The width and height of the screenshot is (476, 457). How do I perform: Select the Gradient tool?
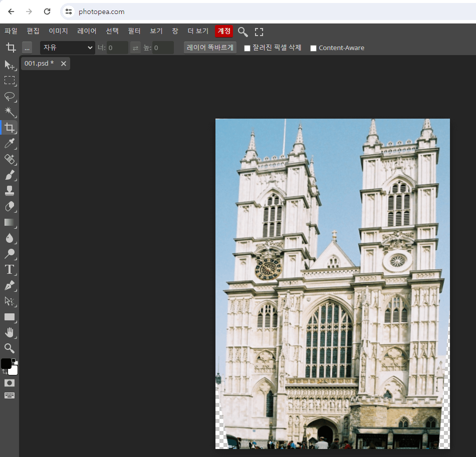10,222
